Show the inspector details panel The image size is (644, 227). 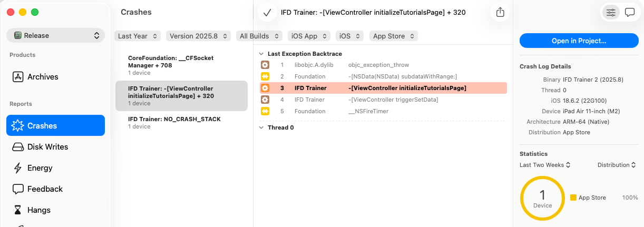click(611, 13)
